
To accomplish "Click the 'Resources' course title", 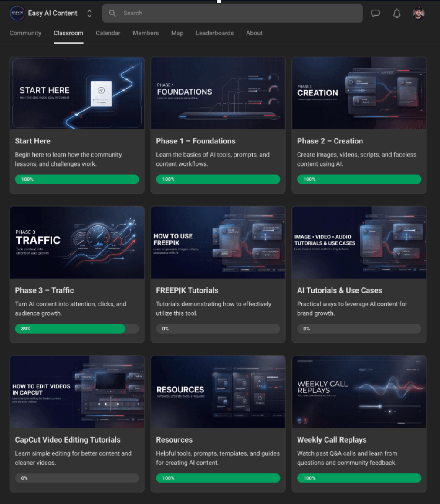I will [x=174, y=440].
